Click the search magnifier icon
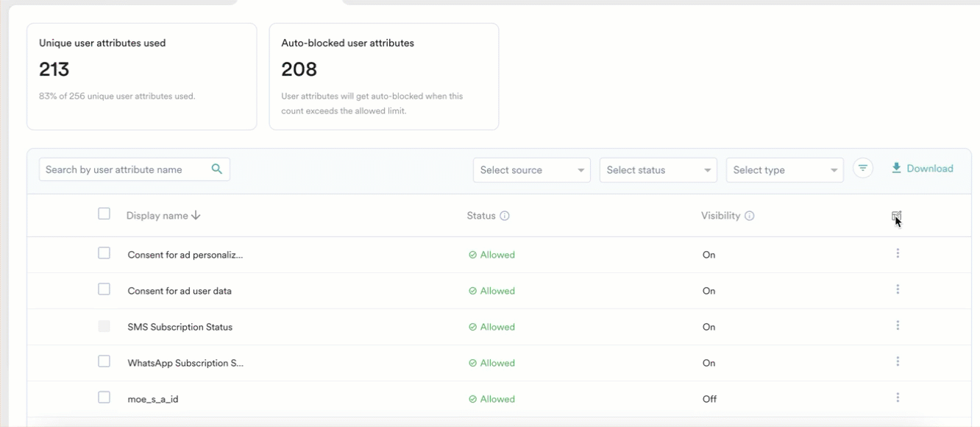 point(217,169)
